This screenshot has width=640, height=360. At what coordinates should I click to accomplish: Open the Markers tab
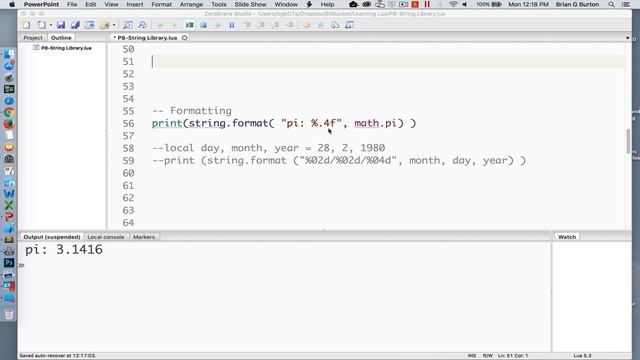pos(144,237)
